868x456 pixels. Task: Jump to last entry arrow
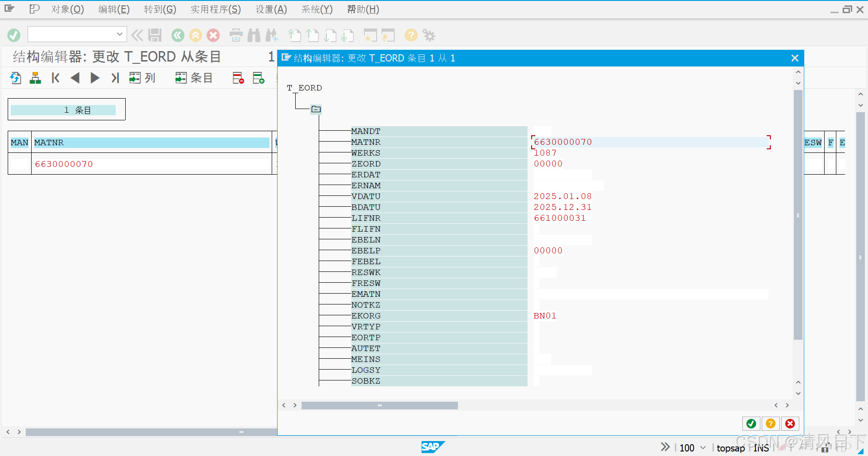pos(115,78)
